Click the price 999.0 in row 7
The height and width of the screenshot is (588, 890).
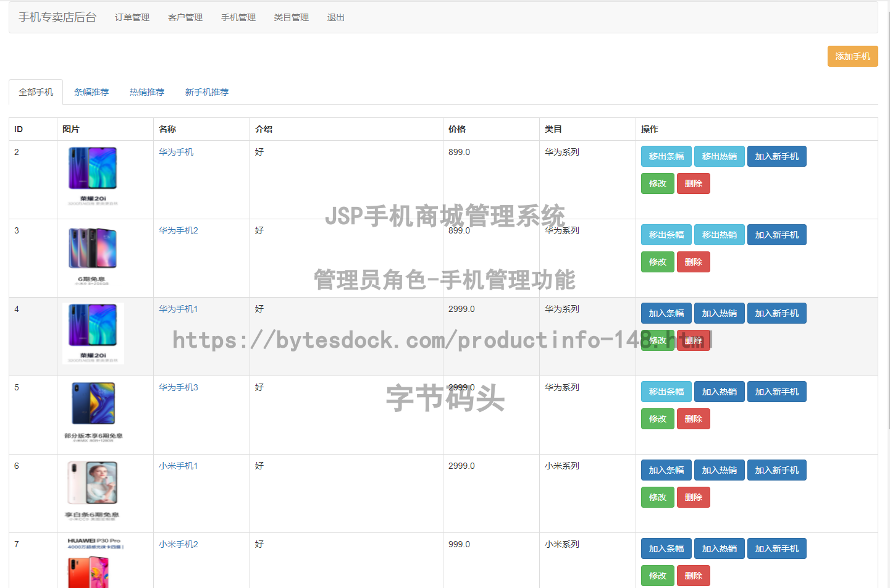[x=459, y=544]
